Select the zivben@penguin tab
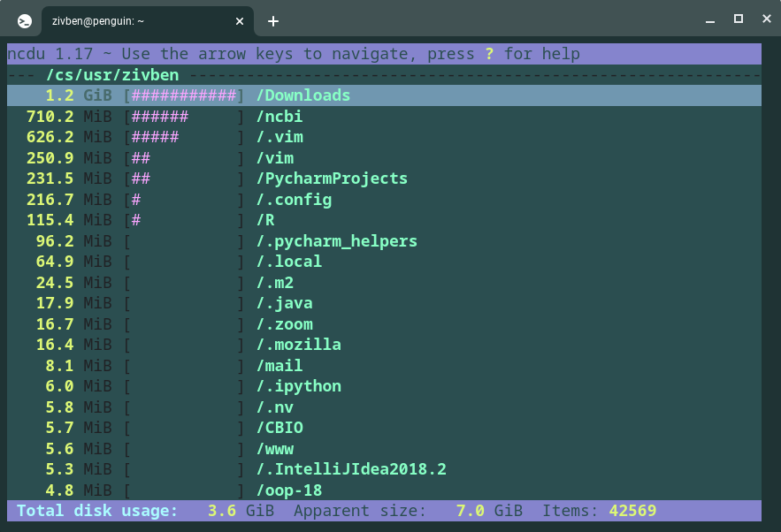The width and height of the screenshot is (781, 532). pyautogui.click(x=133, y=21)
